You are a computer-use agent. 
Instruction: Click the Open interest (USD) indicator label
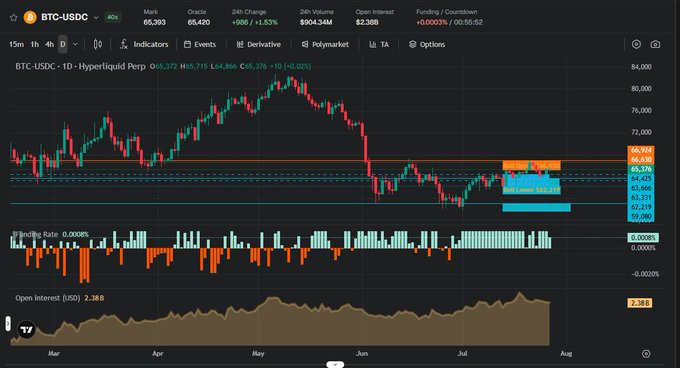(x=48, y=298)
